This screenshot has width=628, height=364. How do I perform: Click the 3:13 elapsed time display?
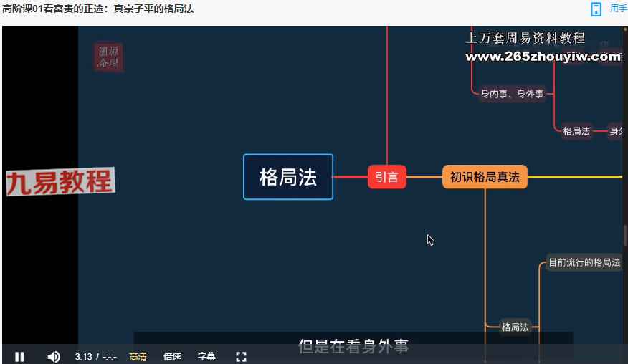(x=83, y=356)
